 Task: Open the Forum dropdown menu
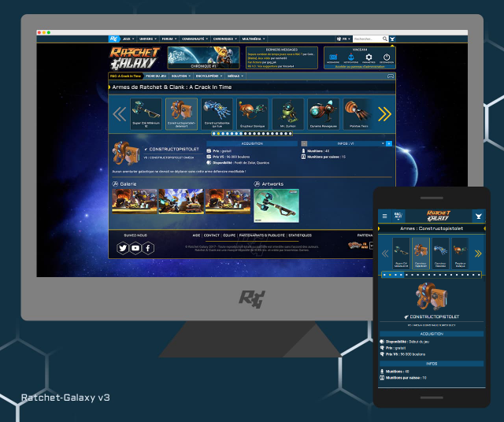click(x=169, y=39)
